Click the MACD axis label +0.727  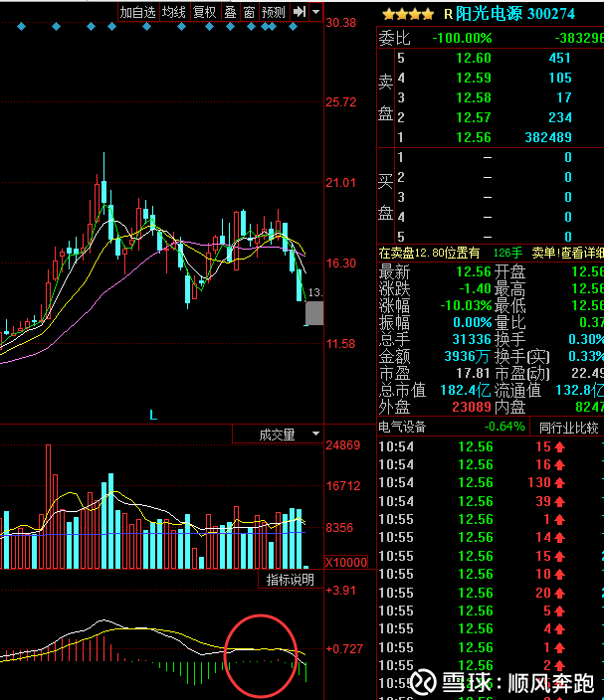pyautogui.click(x=344, y=649)
